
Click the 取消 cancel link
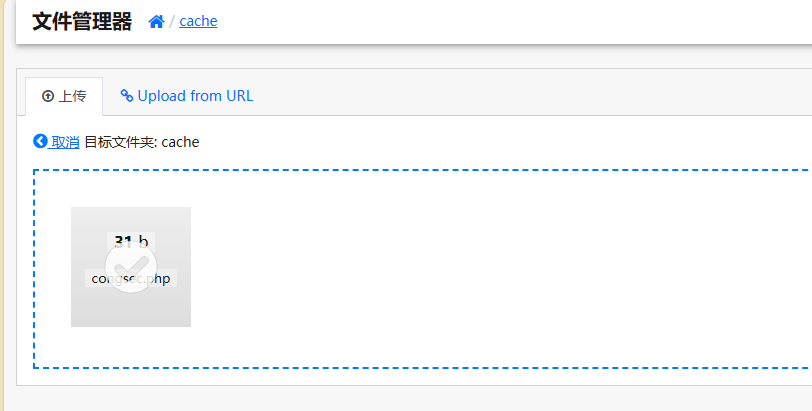click(x=65, y=142)
